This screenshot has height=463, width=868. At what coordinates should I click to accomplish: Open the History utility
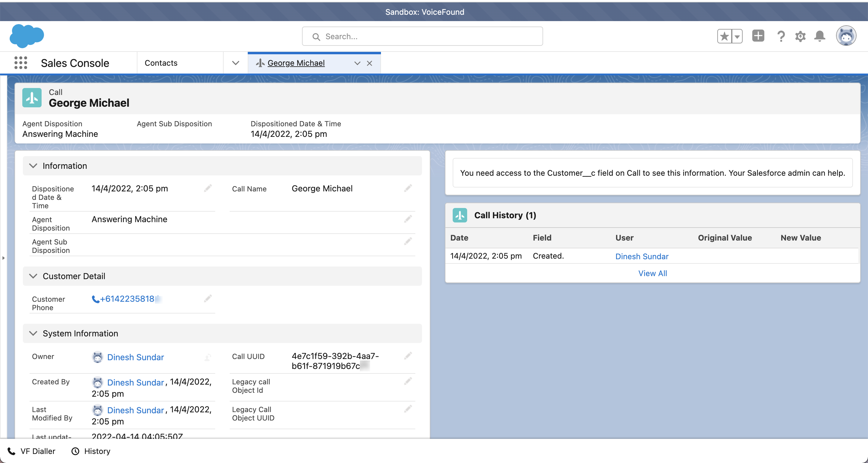point(91,451)
